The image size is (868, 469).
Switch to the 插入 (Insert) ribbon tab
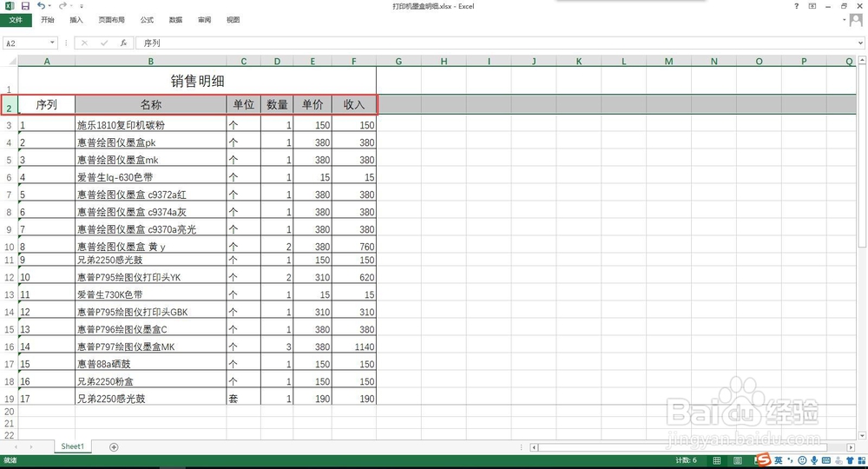pos(76,20)
